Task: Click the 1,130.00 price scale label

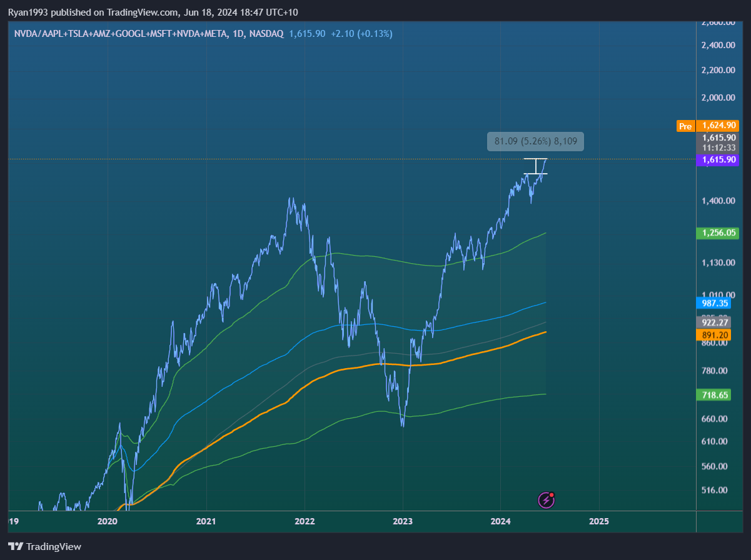Action: (x=717, y=262)
